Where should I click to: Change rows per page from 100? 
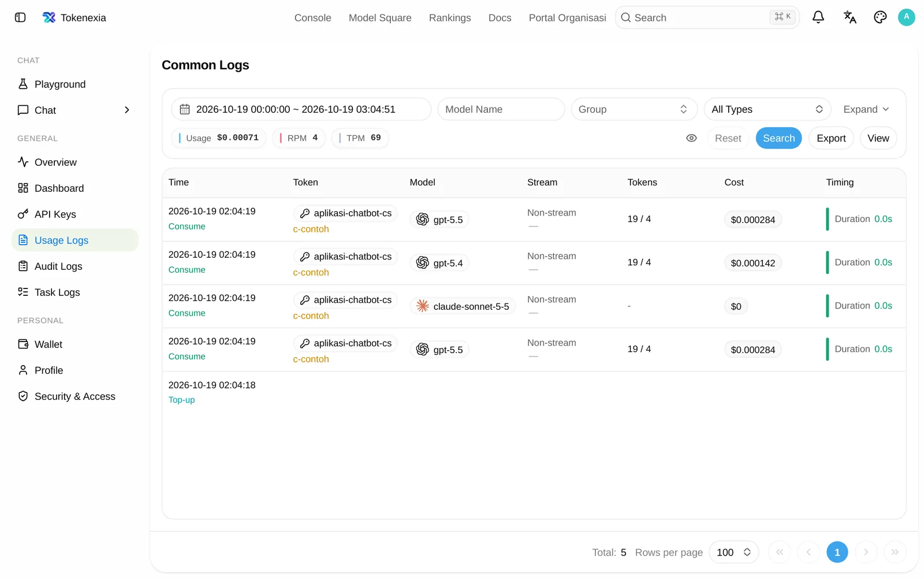733,553
